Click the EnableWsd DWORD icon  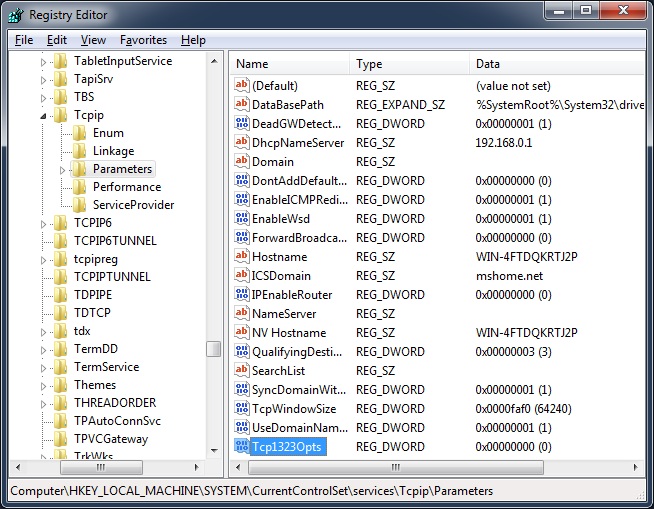(242, 218)
